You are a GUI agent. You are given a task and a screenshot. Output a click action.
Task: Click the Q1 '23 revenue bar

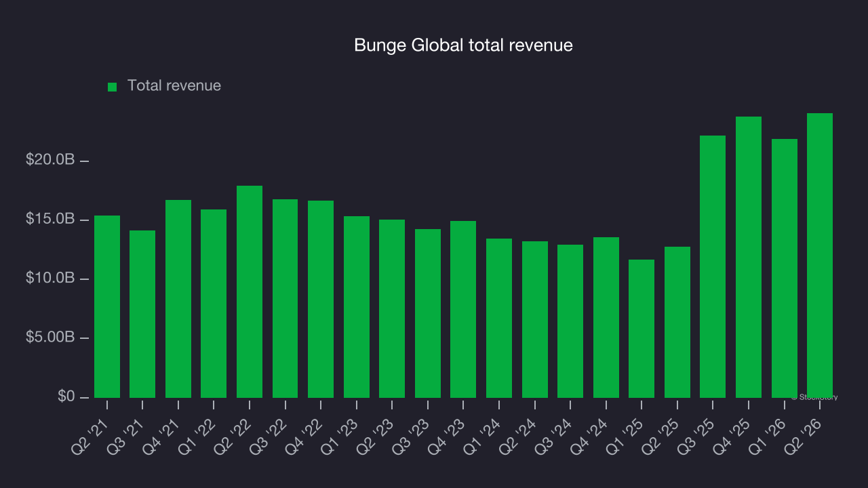[357, 307]
